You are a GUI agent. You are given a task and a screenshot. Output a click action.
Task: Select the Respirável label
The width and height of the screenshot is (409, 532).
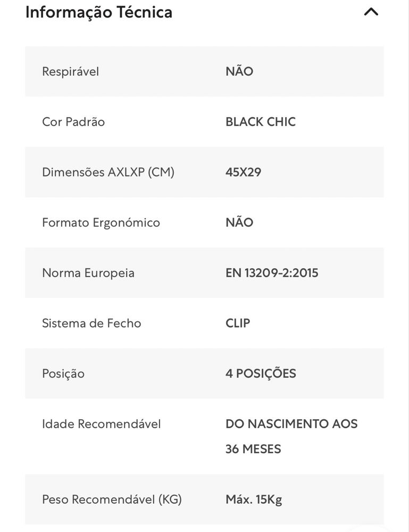tap(71, 72)
